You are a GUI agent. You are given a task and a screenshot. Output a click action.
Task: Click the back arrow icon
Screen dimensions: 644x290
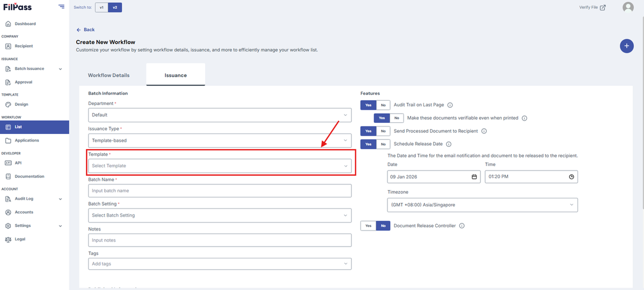point(78,29)
